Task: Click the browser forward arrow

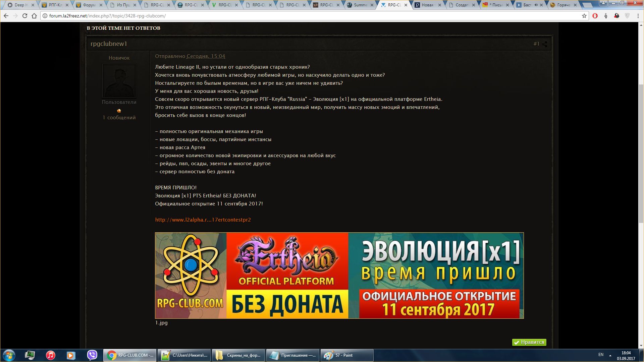Action: coord(15,16)
